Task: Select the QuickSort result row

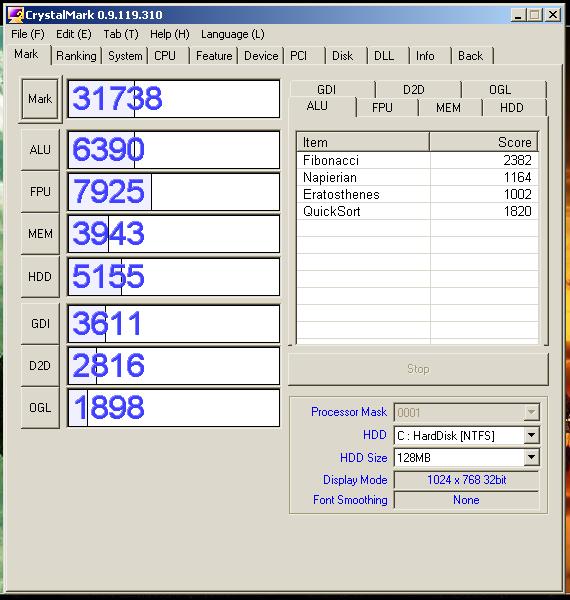Action: [418, 211]
